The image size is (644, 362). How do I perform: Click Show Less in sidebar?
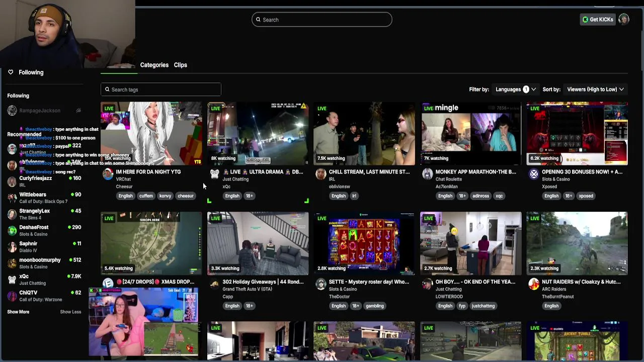coord(70,312)
